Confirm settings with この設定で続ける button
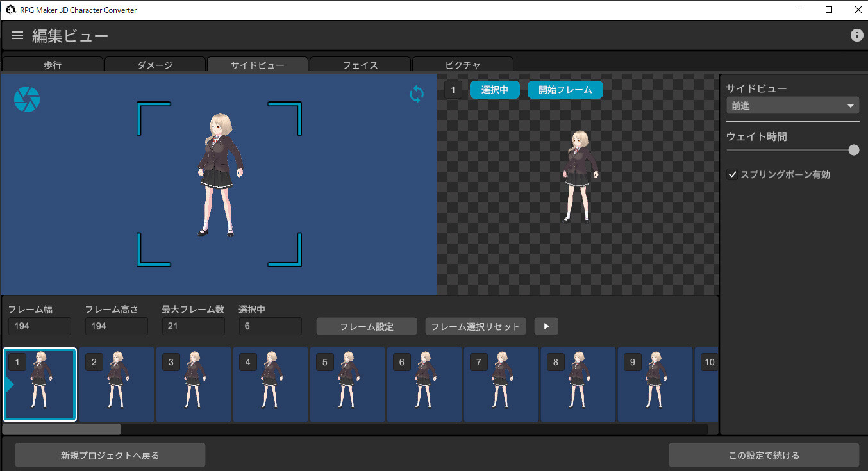This screenshot has width=868, height=471. [x=764, y=455]
